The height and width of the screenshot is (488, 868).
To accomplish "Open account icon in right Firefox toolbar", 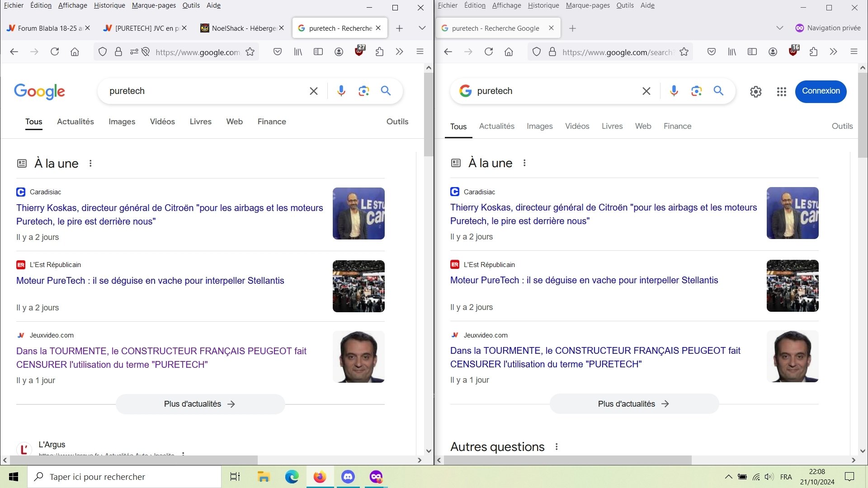I will point(773,52).
